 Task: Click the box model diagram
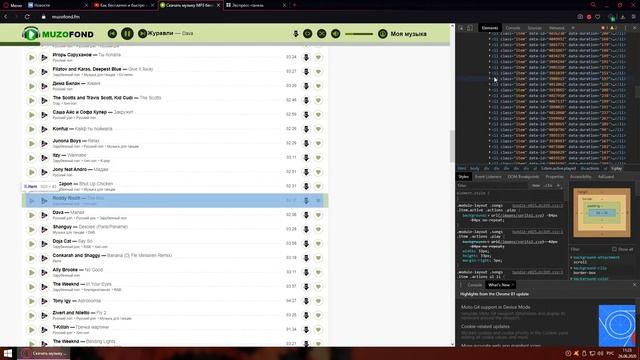click(602, 212)
